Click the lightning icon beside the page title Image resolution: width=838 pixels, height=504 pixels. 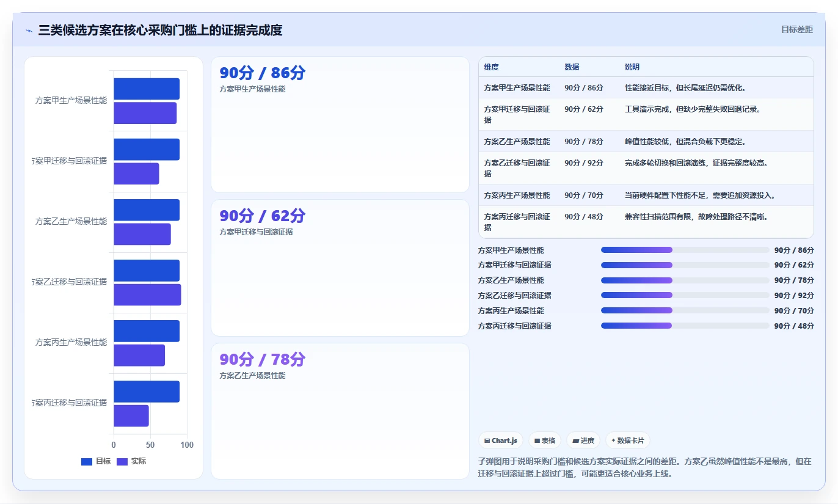[29, 31]
